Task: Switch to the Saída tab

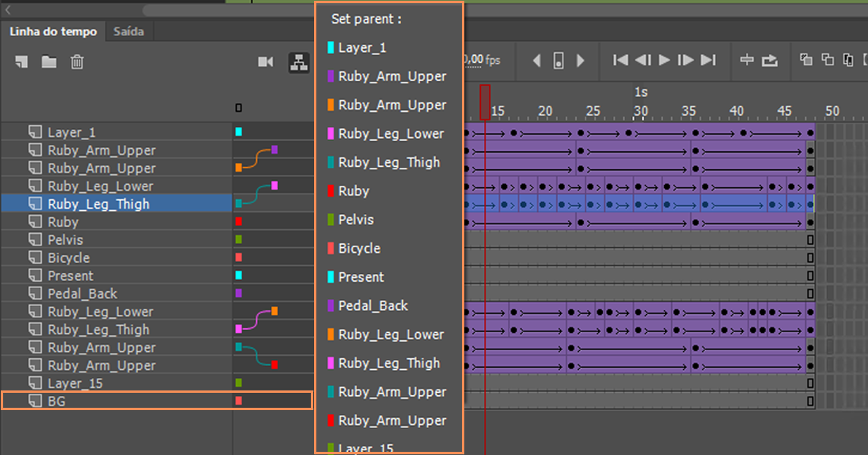Action: coord(128,31)
